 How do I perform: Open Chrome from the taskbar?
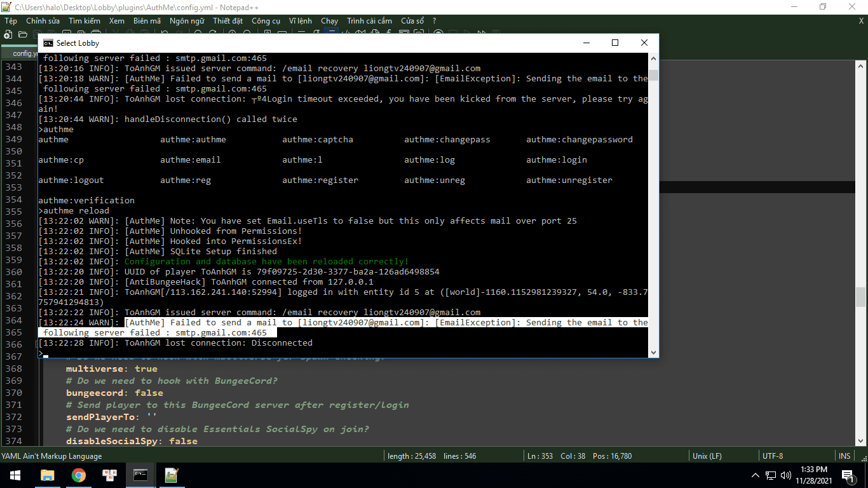79,475
